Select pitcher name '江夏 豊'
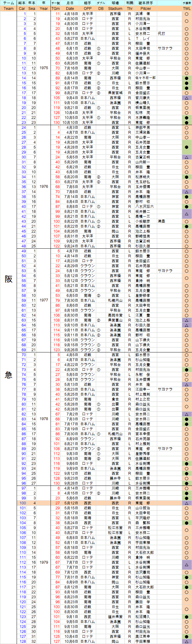 [x=143, y=315]
